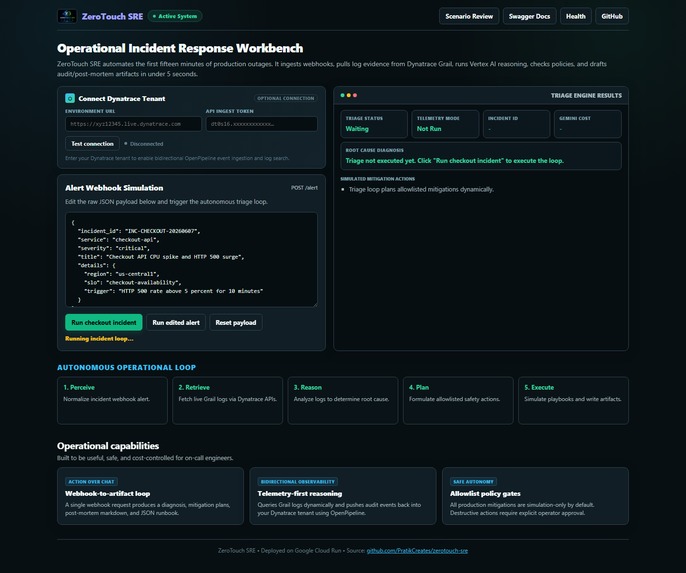
Task: Select the 3. Reason step card
Action: pyautogui.click(x=343, y=400)
